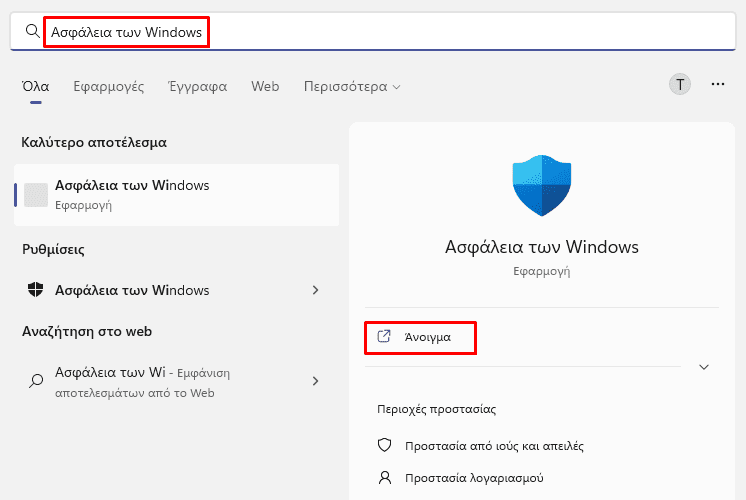Screen dimensions: 746x500
Task: Select best result Ασφάλεια των Windows app
Action: click(177, 195)
